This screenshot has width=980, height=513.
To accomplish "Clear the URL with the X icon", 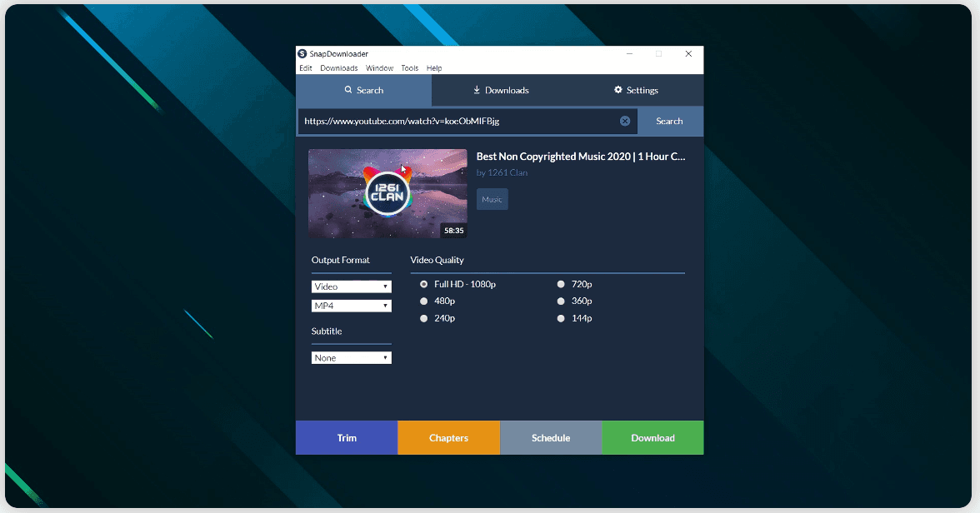I will pos(625,122).
